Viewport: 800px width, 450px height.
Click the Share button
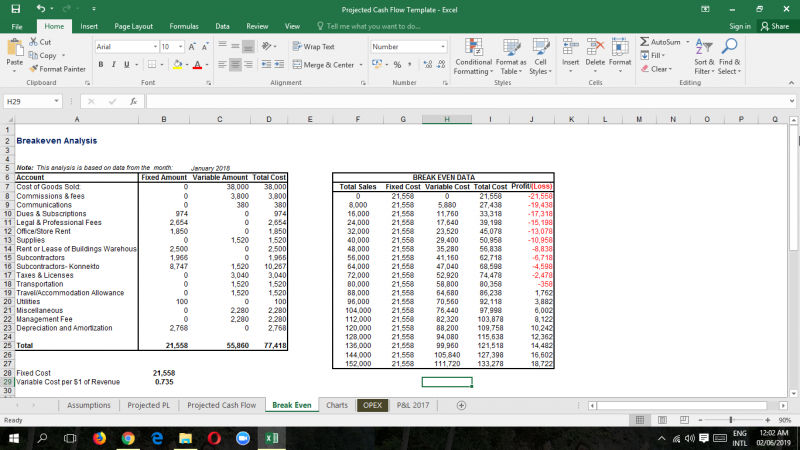tap(774, 26)
